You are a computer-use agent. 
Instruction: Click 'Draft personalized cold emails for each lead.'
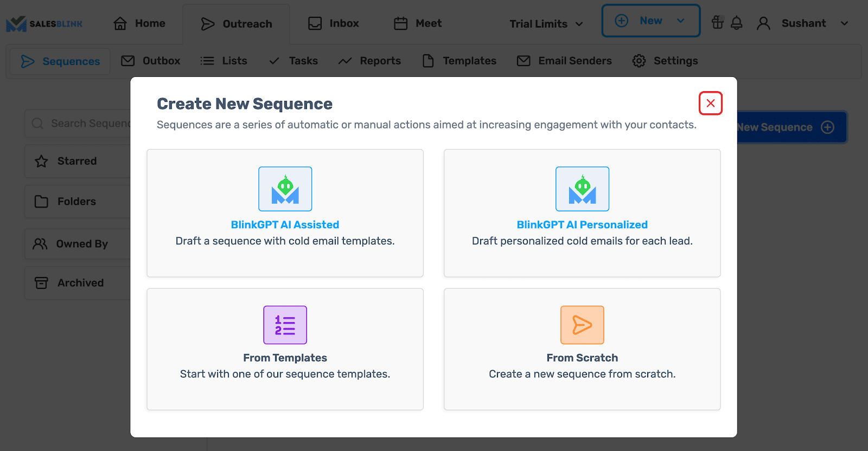pos(582,241)
